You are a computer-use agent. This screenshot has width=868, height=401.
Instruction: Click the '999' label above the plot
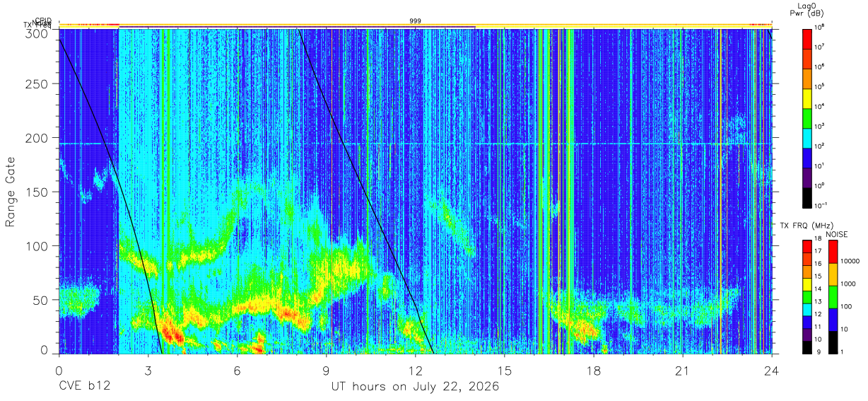pos(415,21)
